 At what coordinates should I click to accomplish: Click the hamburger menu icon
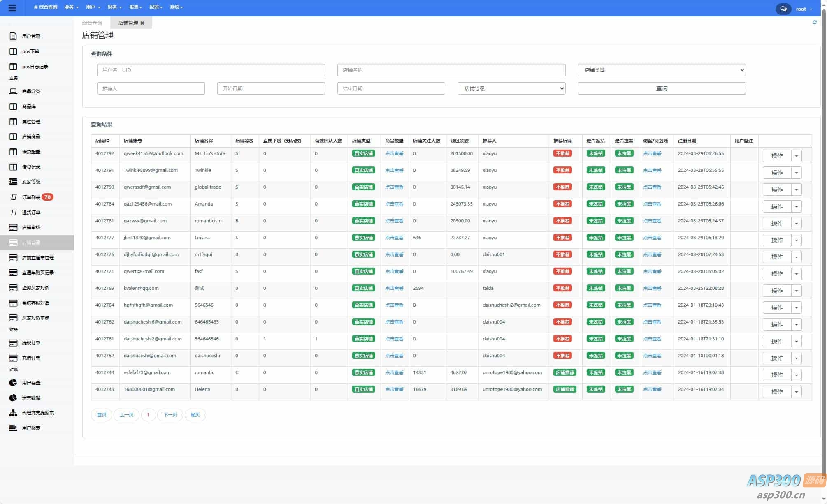pyautogui.click(x=12, y=8)
